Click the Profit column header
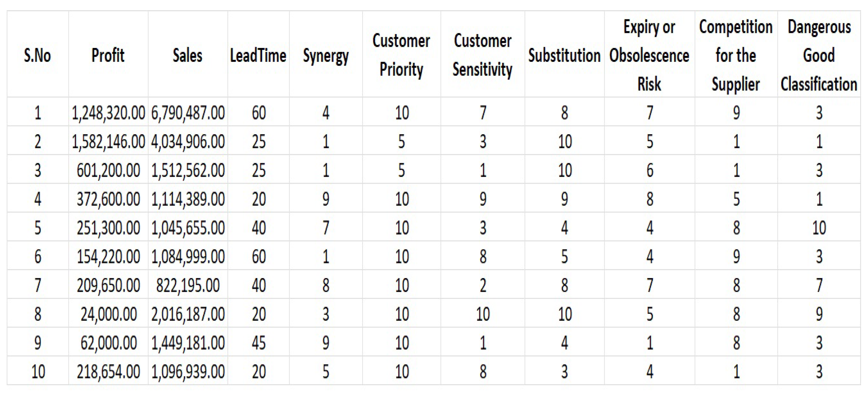The width and height of the screenshot is (868, 393). [x=108, y=55]
